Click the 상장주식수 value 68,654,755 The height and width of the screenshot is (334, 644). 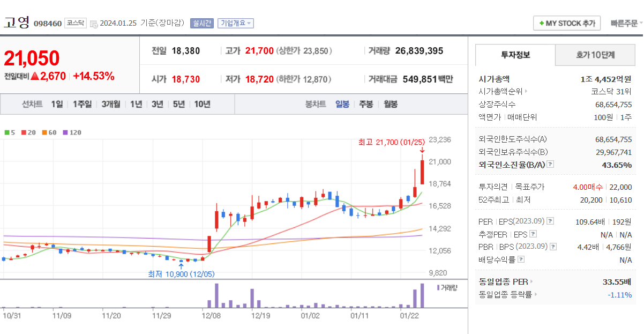coord(613,105)
